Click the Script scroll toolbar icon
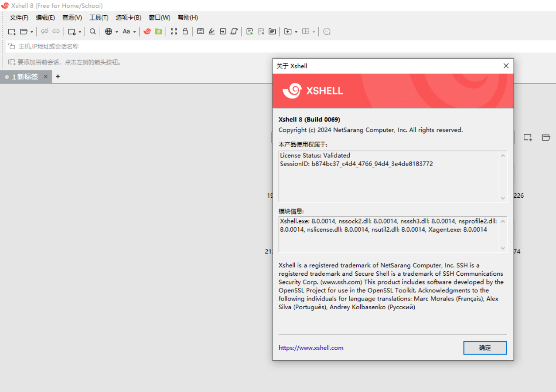556x392 pixels. click(234, 31)
